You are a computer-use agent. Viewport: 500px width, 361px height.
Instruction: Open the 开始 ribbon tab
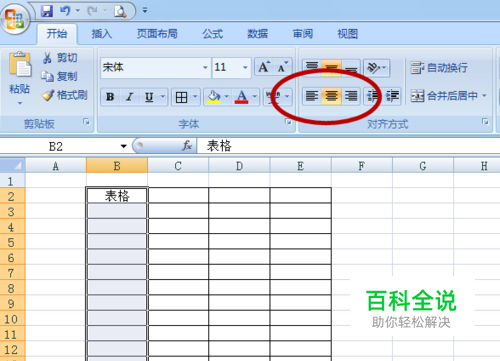point(57,34)
